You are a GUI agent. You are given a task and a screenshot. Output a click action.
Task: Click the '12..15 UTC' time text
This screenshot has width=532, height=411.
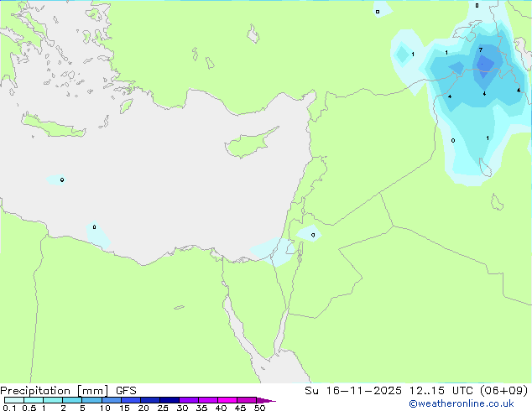tap(441, 391)
